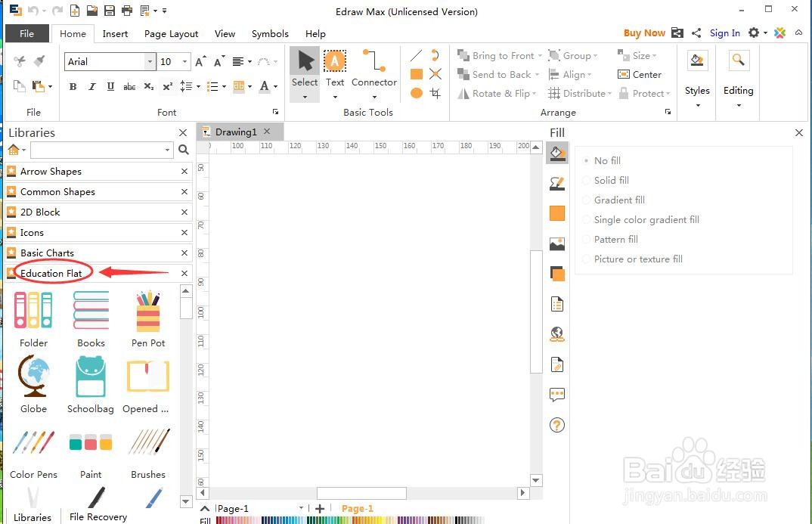Image resolution: width=812 pixels, height=524 pixels.
Task: Select the Solid fill option
Action: point(606,180)
